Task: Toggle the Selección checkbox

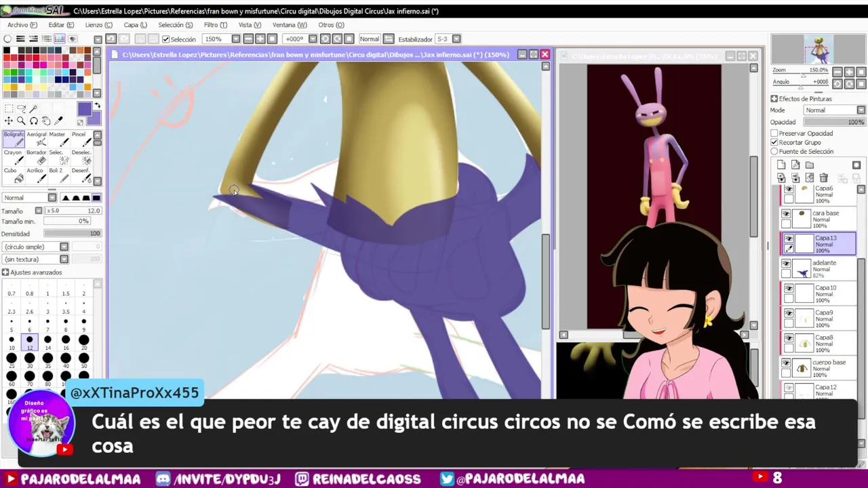Action: [x=166, y=39]
